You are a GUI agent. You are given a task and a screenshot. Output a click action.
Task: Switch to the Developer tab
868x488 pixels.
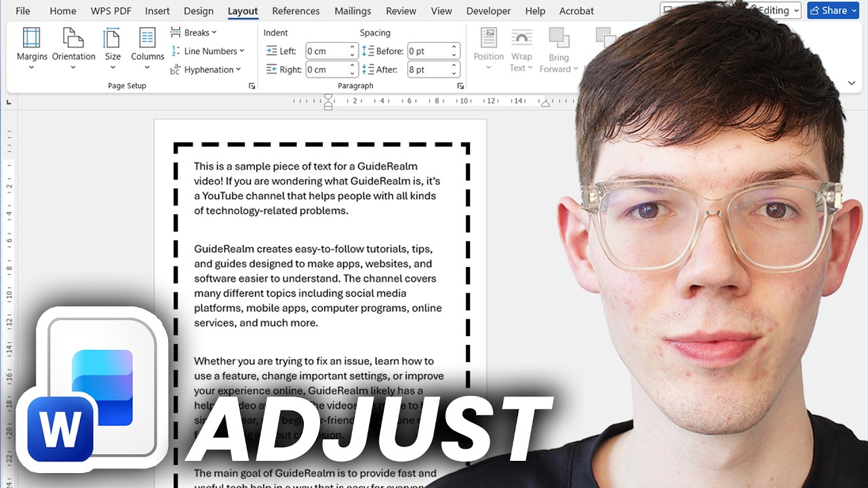click(x=488, y=11)
